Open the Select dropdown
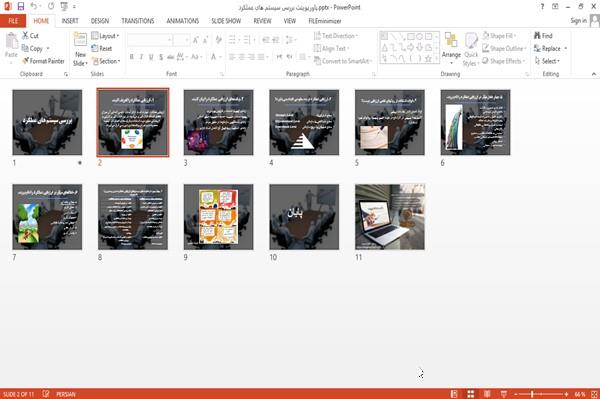The height and width of the screenshot is (399, 600). 547,61
